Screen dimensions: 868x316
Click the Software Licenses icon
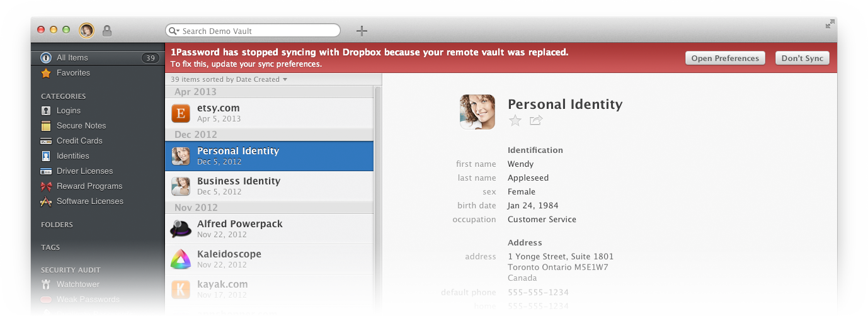[46, 201]
